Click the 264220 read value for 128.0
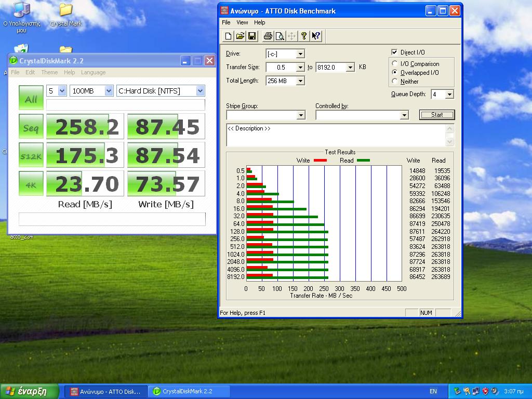Viewport: 532px width, 399px height. [x=441, y=231]
